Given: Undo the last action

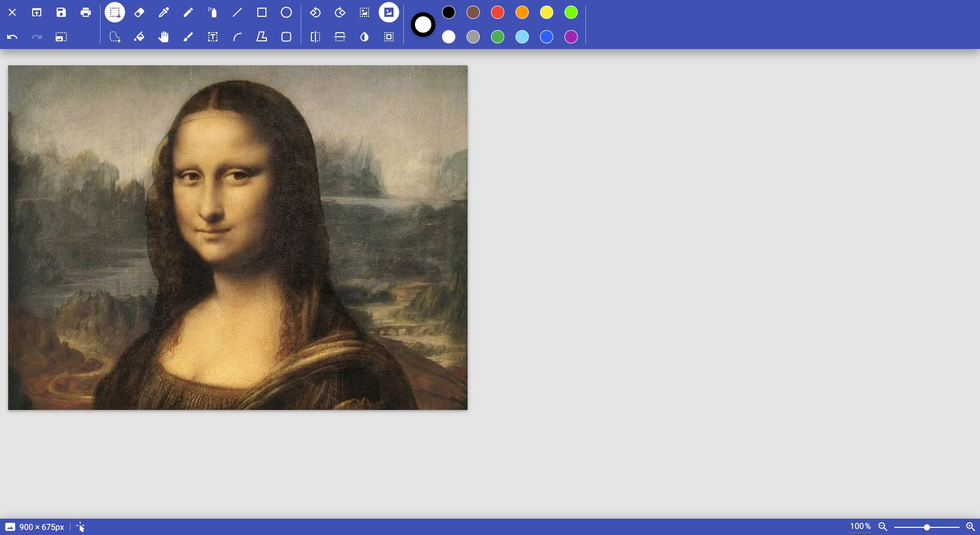Looking at the screenshot, I should coord(12,37).
